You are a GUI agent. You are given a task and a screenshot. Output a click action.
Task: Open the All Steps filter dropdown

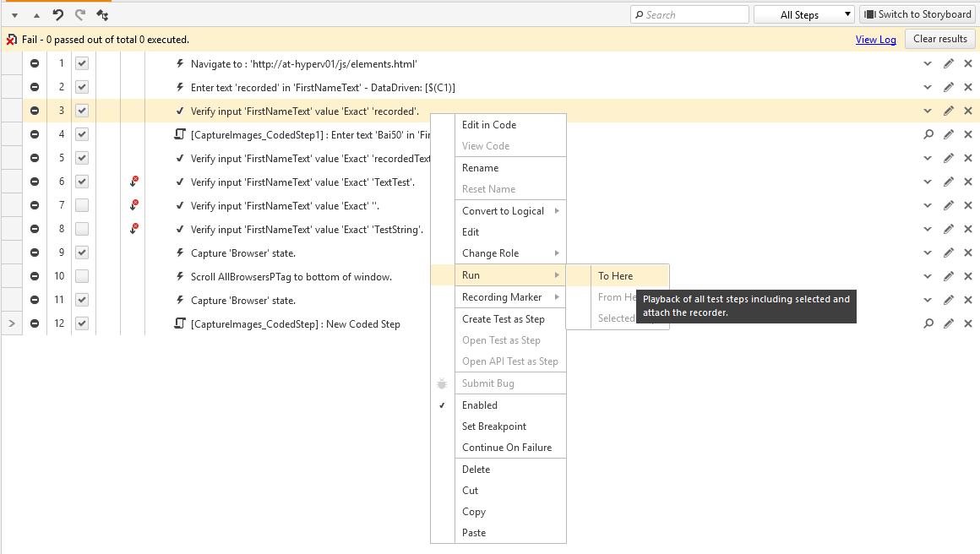coord(804,14)
